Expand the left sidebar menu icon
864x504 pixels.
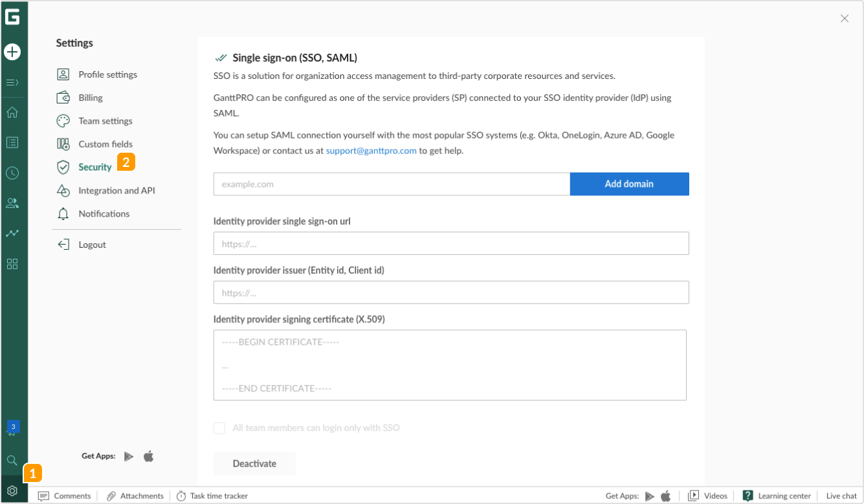pyautogui.click(x=12, y=83)
